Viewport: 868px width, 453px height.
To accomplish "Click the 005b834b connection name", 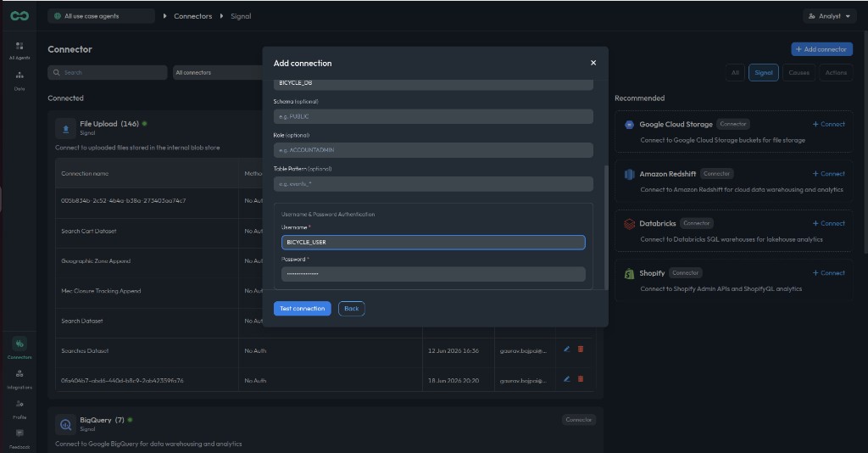I will point(124,200).
